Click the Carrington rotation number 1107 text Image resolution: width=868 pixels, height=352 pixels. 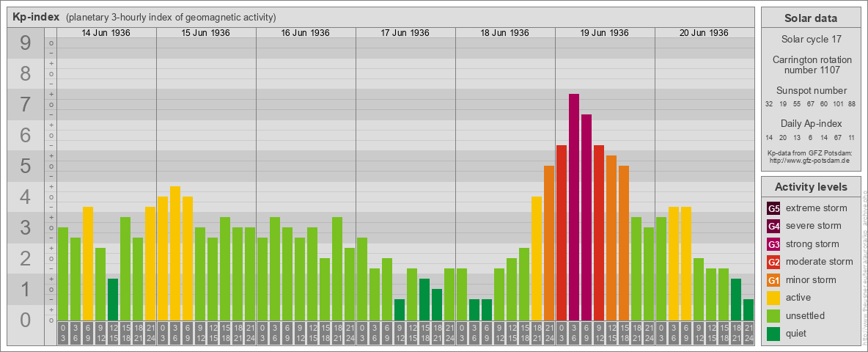point(811,65)
